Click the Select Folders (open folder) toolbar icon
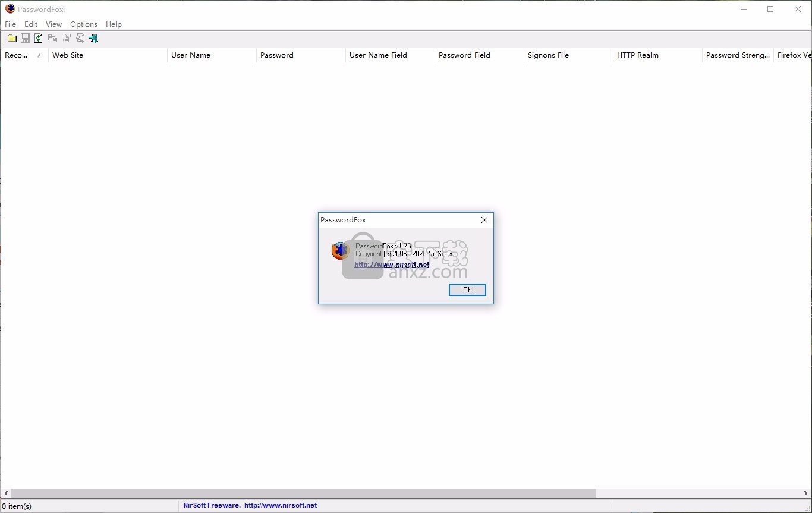 (12, 38)
